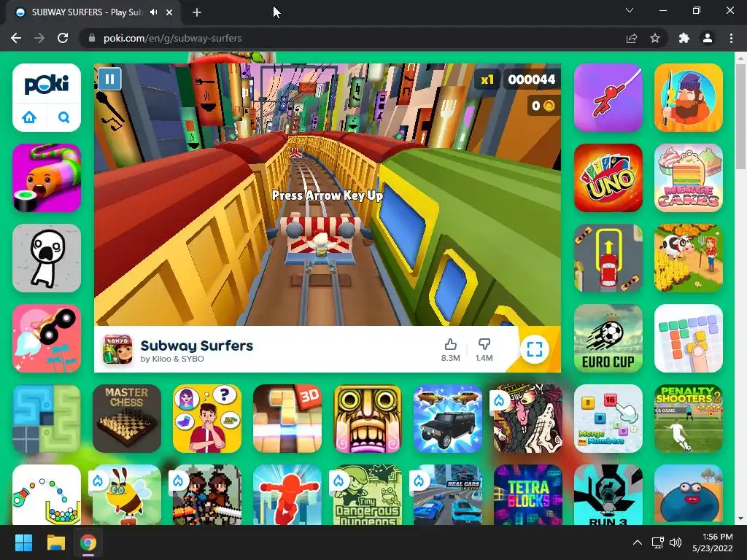This screenshot has height=560, width=747.
Task: Open the ball cannon cup game tile
Action: 47,495
